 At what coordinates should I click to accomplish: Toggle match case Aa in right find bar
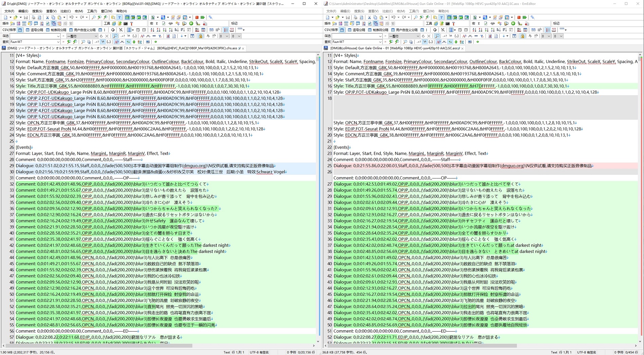pyautogui.click(x=439, y=42)
